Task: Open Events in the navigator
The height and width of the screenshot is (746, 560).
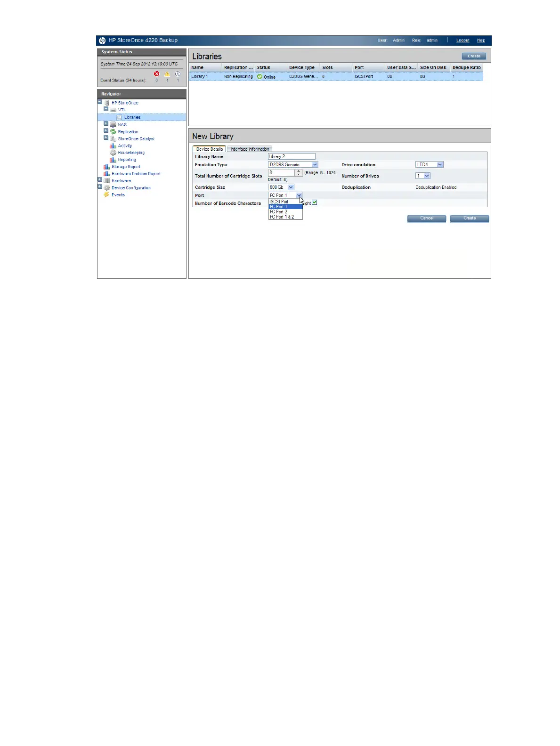Action: (x=118, y=195)
